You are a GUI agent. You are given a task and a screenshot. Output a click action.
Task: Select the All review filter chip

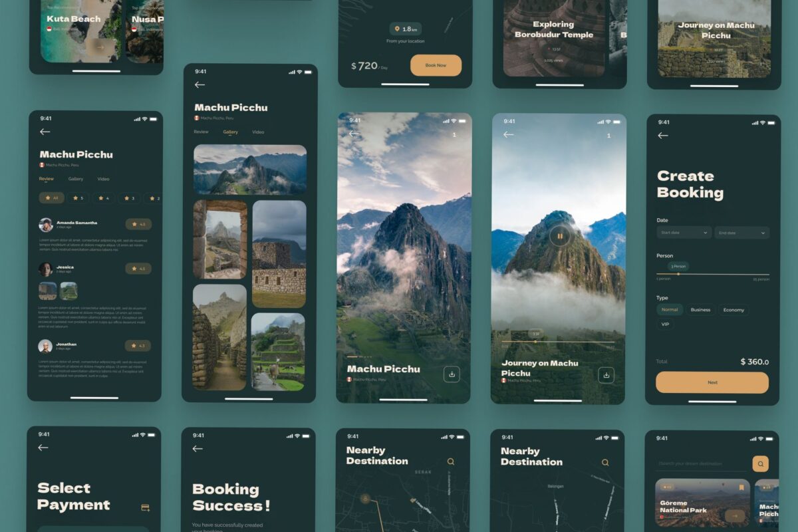click(51, 198)
